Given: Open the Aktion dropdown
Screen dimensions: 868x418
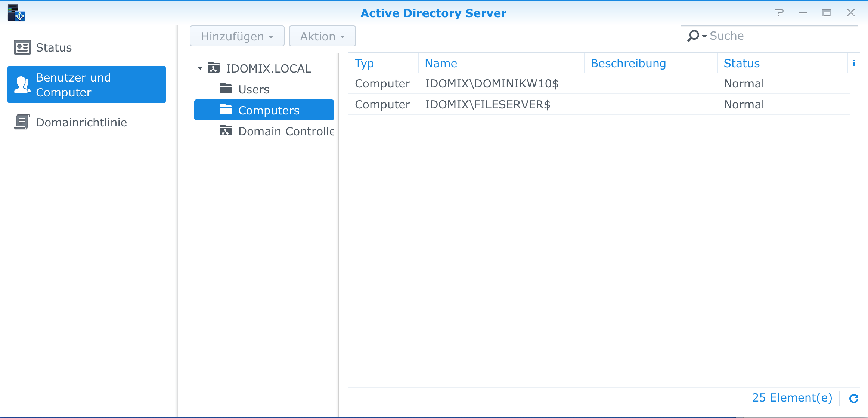Looking at the screenshot, I should pyautogui.click(x=322, y=36).
